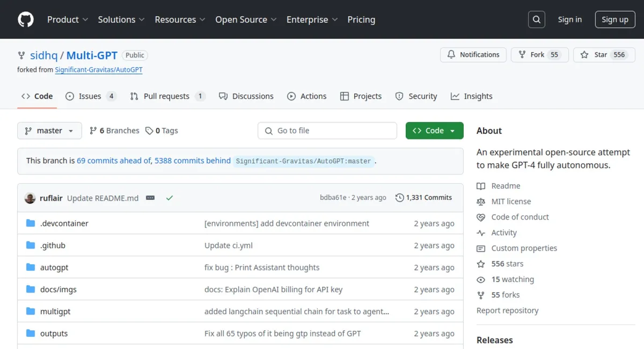The width and height of the screenshot is (644, 349).
Task: Open the 'Update ci.yml' commit message
Action: point(229,245)
